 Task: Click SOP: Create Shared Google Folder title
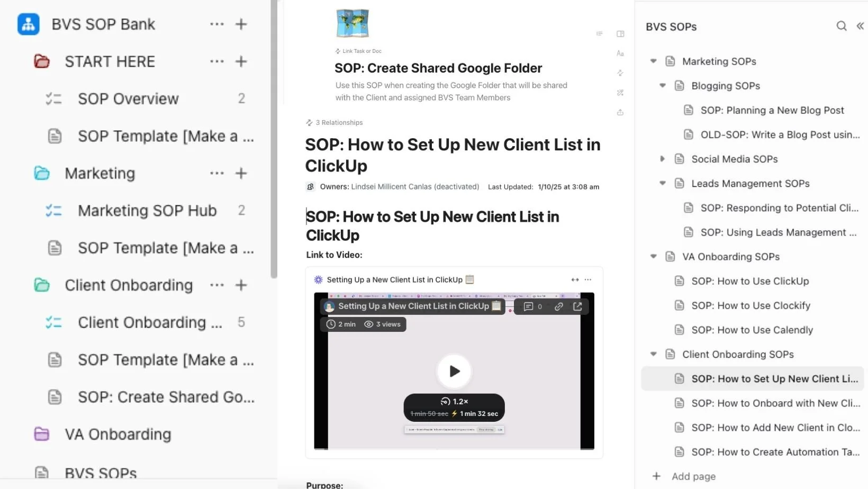(438, 68)
